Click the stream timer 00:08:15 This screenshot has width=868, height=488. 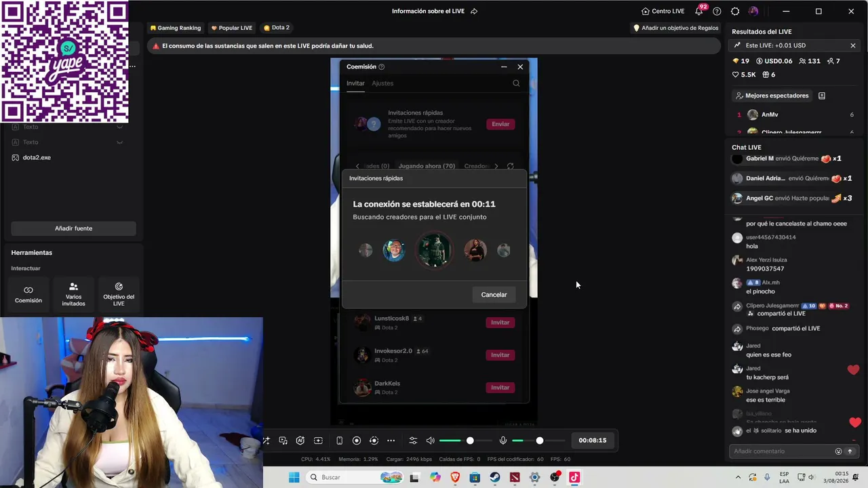[x=592, y=441]
